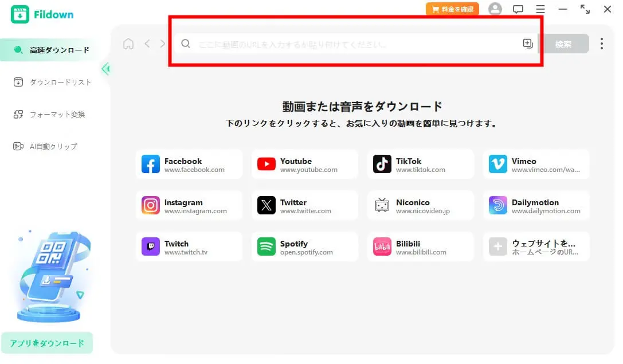The image size is (623, 364).
Task: Open the user account avatar icon
Action: tap(495, 9)
